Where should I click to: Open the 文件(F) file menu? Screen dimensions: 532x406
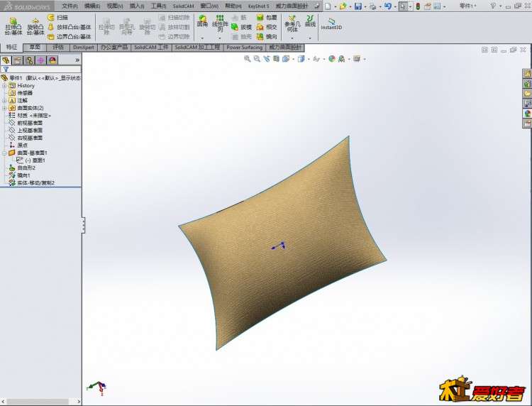[x=70, y=6]
